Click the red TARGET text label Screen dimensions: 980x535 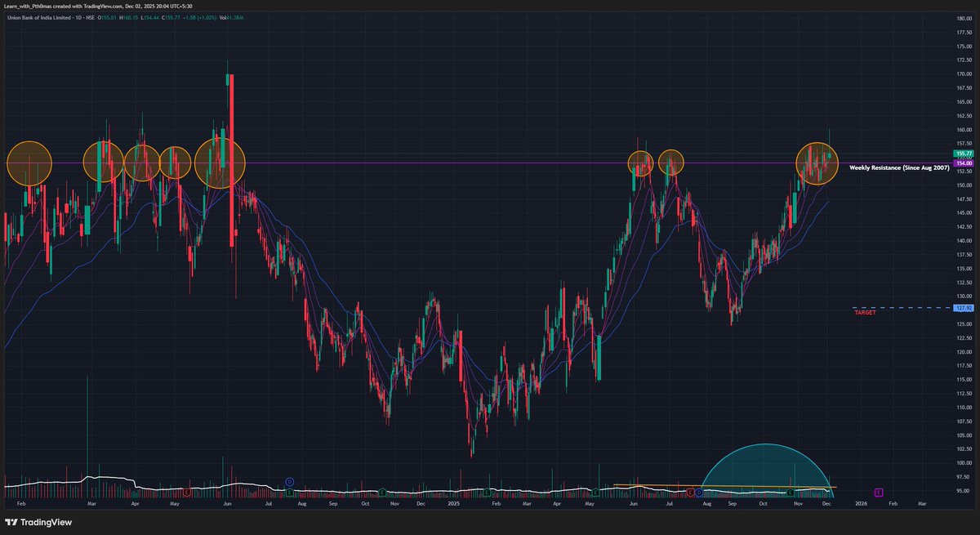pyautogui.click(x=865, y=313)
